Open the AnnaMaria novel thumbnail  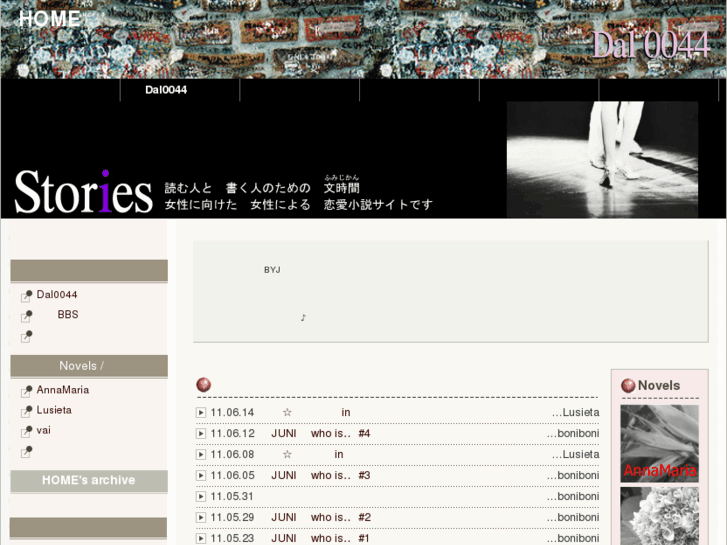(659, 443)
